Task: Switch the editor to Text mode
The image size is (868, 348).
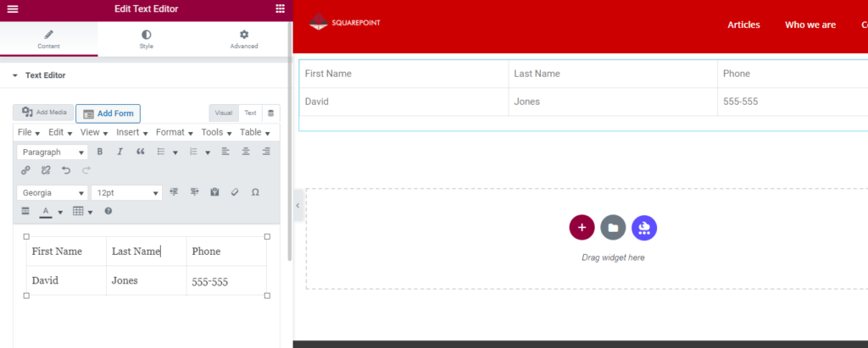Action: pos(250,113)
